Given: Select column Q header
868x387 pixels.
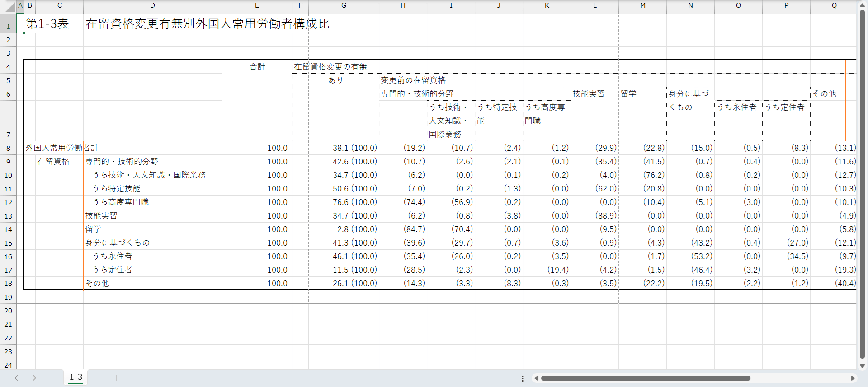Looking at the screenshot, I should pos(834,5).
